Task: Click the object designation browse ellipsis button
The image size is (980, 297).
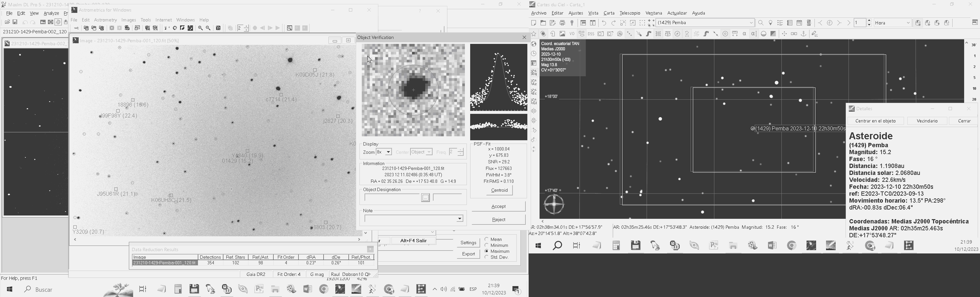Action: pyautogui.click(x=425, y=198)
